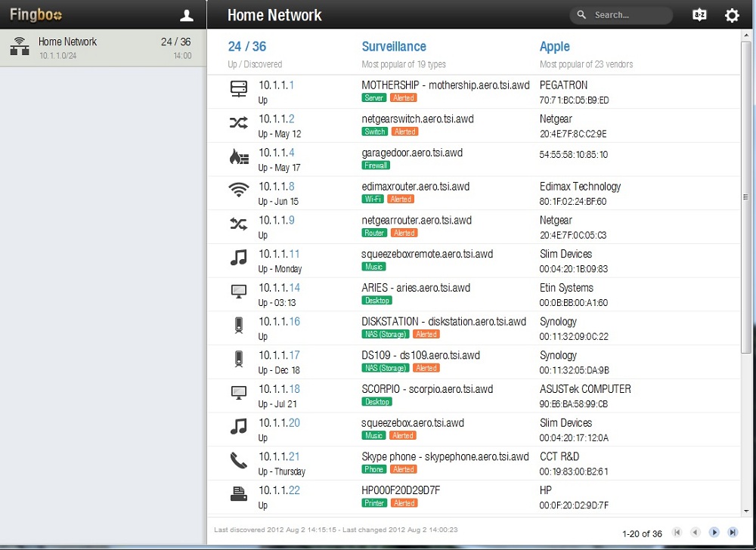Click the ASUSTek COMPUTER vendor name
756x550 pixels.
(585, 389)
